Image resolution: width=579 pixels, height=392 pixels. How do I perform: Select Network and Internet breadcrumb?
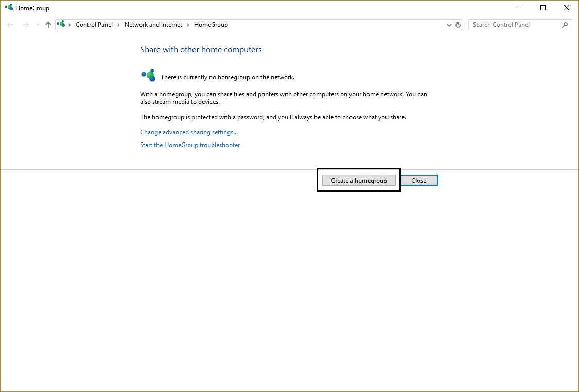(153, 25)
